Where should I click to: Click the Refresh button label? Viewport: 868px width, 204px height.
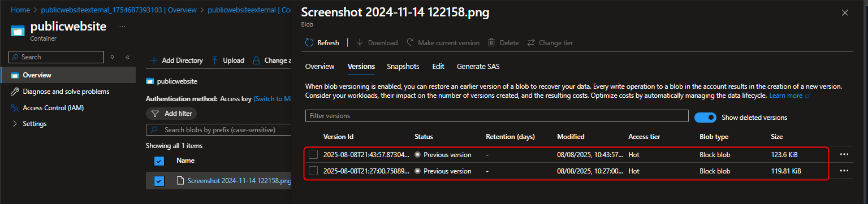328,42
